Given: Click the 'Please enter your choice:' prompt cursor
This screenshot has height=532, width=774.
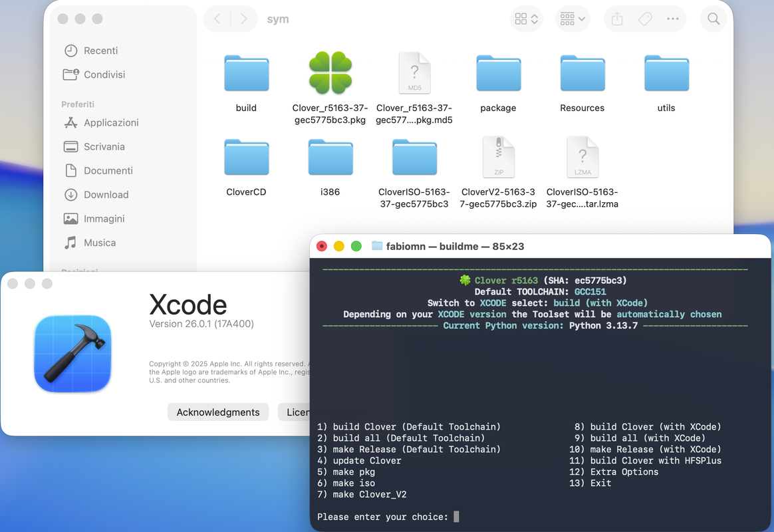Looking at the screenshot, I should 456,517.
